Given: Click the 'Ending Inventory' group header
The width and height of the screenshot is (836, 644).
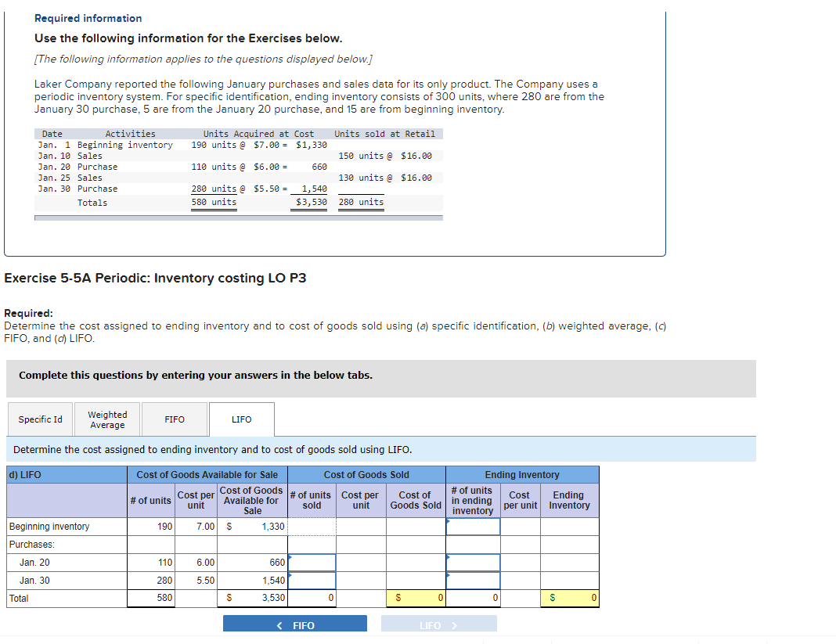Looking at the screenshot, I should click(522, 474).
